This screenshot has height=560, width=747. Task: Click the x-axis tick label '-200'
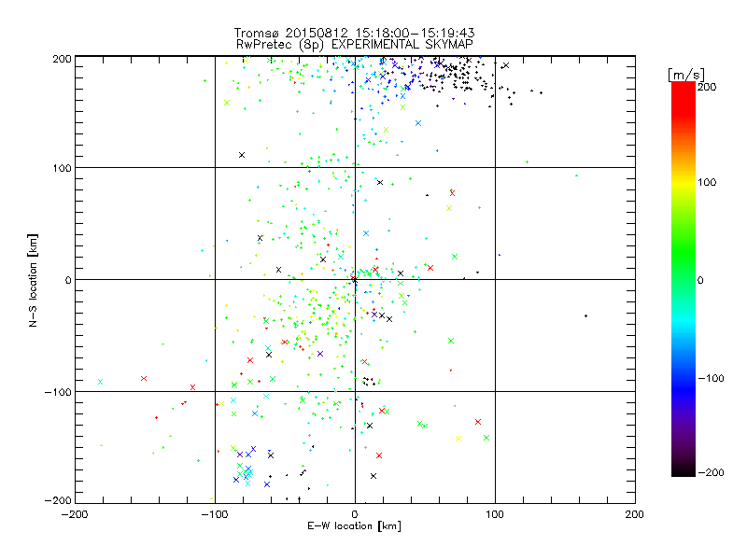coord(75,515)
